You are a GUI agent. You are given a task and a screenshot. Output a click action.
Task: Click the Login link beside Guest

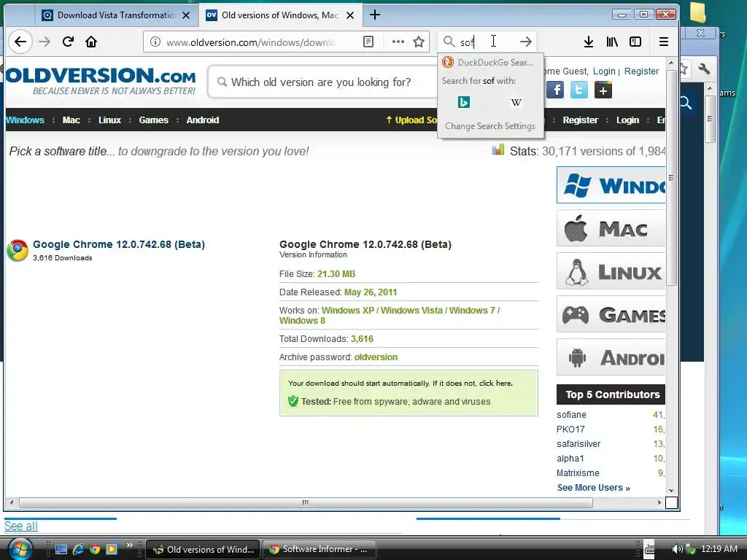coord(604,71)
